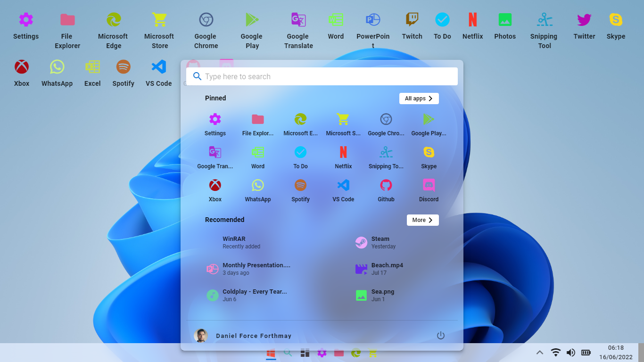Select the To Do desktop shortcut
Screen dimensions: 644x362
pos(442,26)
